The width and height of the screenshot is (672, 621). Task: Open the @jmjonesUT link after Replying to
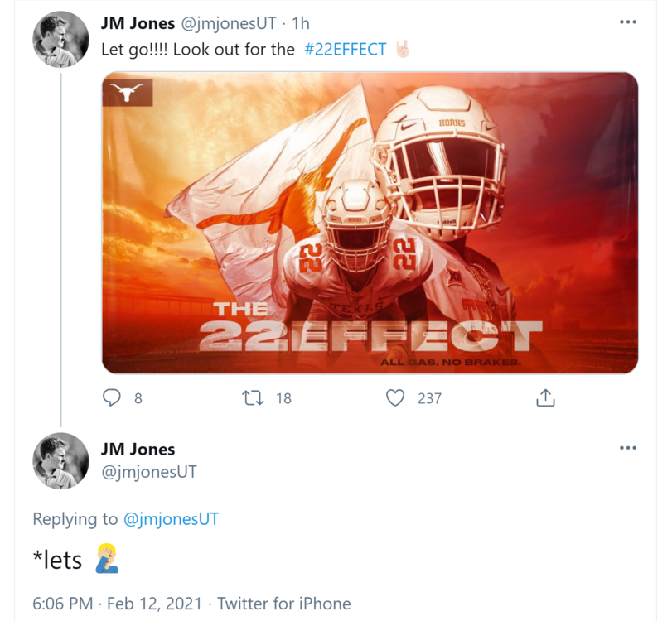point(171,519)
